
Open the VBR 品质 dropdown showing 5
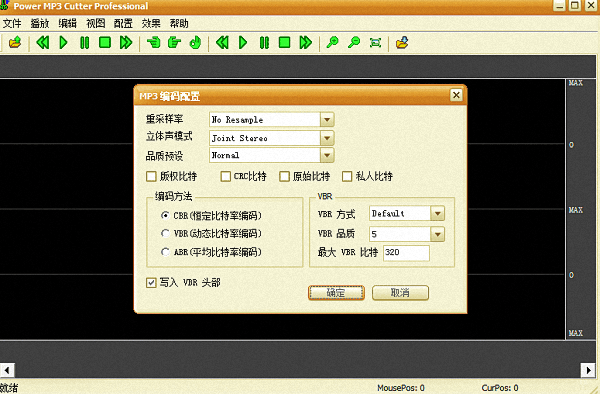pyautogui.click(x=437, y=234)
